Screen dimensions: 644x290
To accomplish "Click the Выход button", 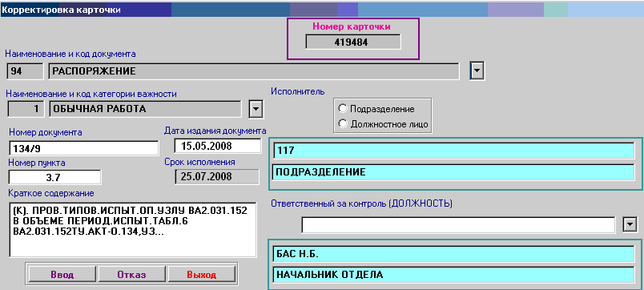I will (202, 275).
